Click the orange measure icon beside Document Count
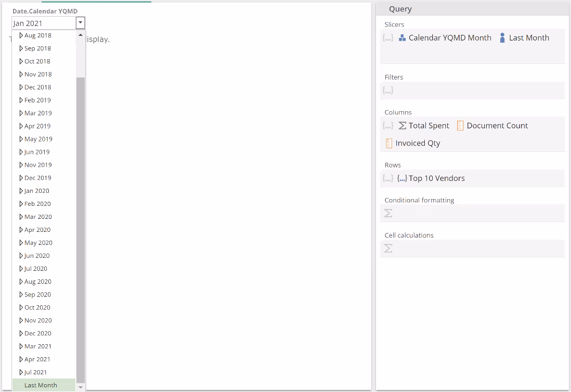 click(460, 126)
